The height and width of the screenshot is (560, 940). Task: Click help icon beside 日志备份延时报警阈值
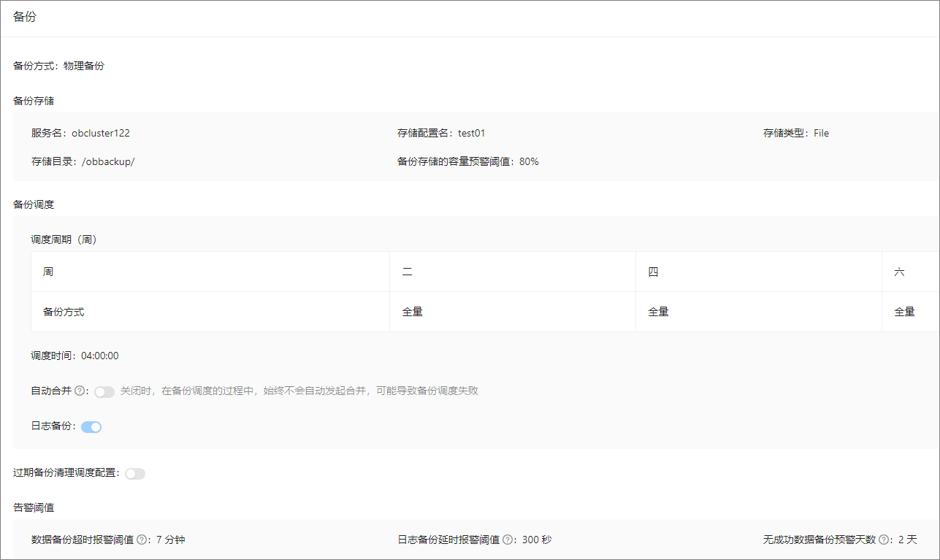pos(508,540)
